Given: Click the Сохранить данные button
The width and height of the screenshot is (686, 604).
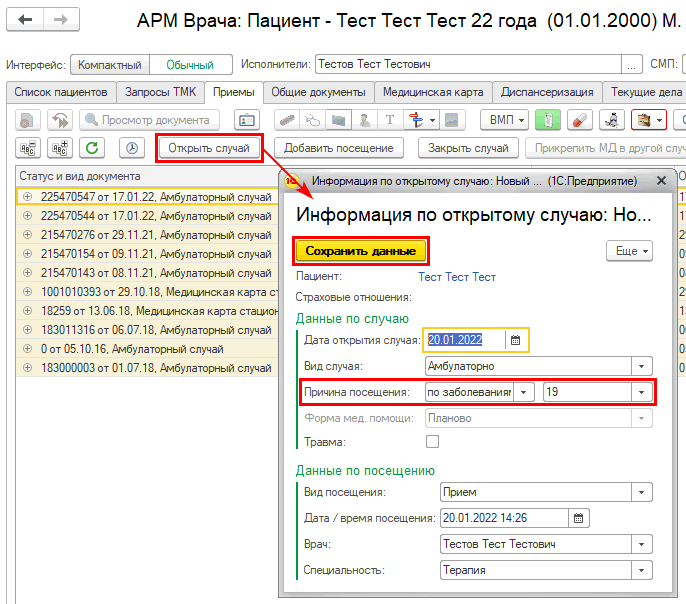Looking at the screenshot, I should point(360,251).
